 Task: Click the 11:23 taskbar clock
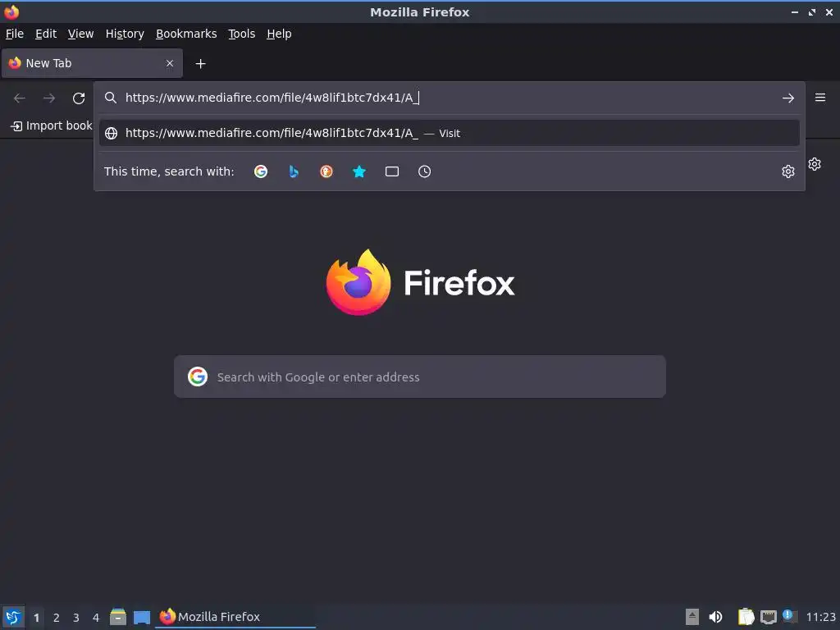pos(820,617)
